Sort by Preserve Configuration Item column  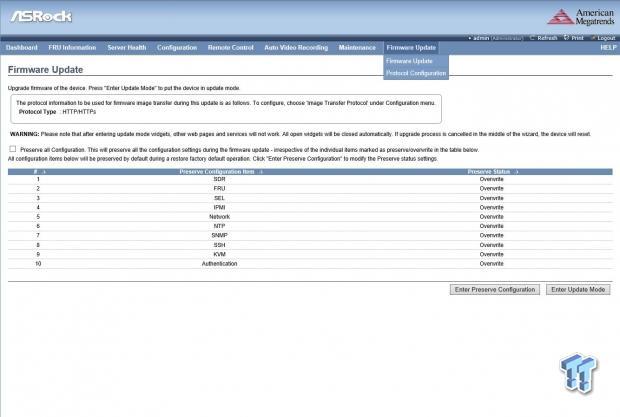click(x=221, y=172)
